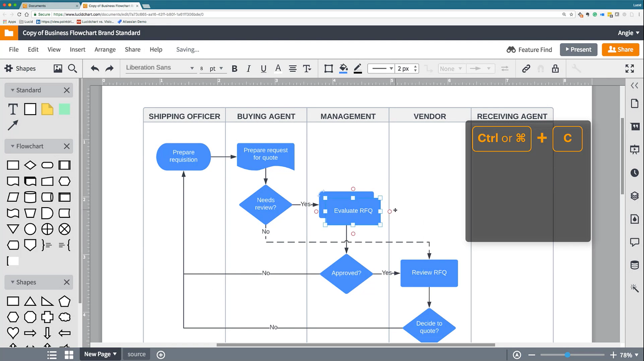The width and height of the screenshot is (644, 361).
Task: Select the Fill color bucket tool
Action: [343, 68]
